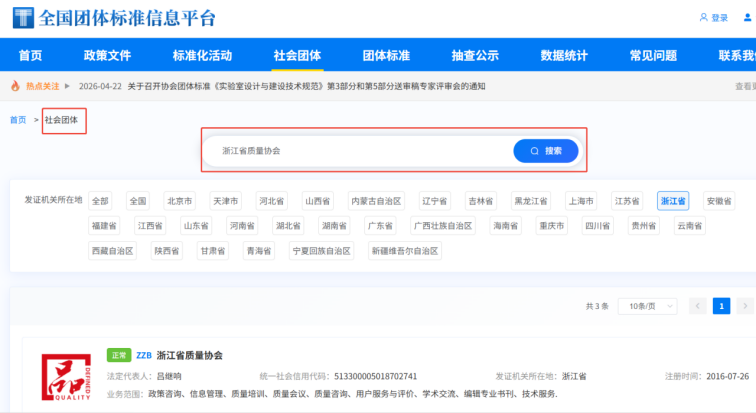Image resolution: width=756 pixels, height=413 pixels.
Task: Click the flame hot-topics icon
Action: pos(15,86)
